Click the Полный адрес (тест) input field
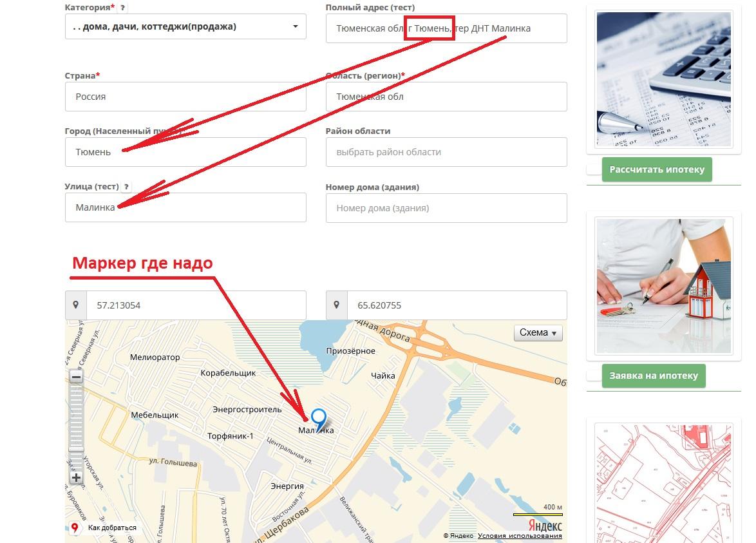The image size is (756, 543). point(446,28)
